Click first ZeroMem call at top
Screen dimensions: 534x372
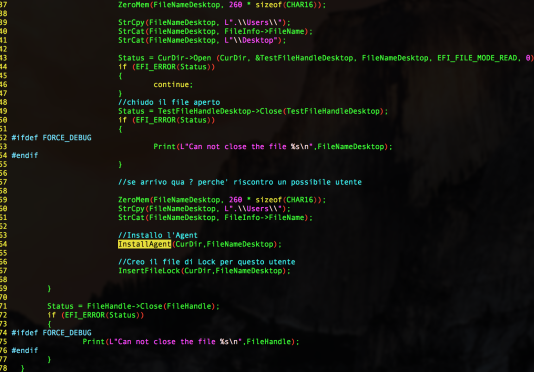tap(222, 5)
